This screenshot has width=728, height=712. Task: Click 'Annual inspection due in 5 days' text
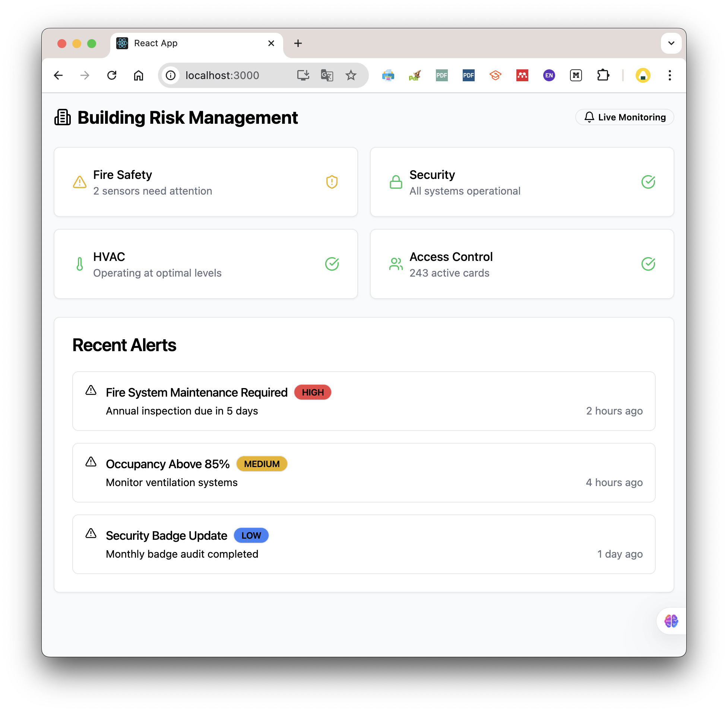pyautogui.click(x=182, y=410)
